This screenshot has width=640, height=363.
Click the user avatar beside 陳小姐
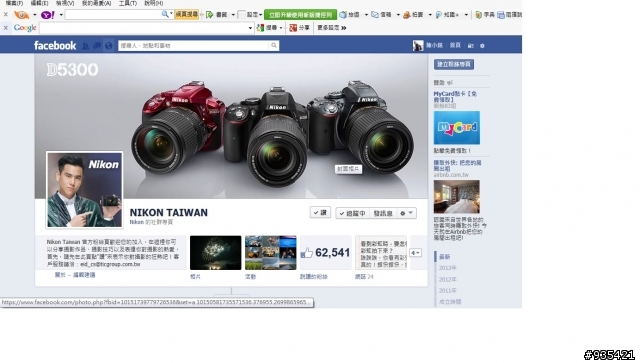tap(418, 45)
